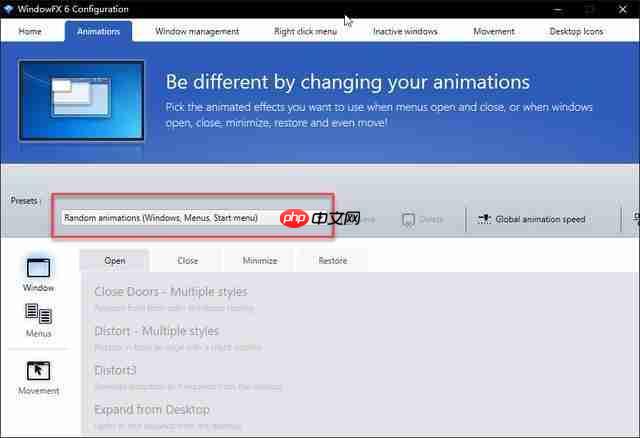Choose Expand from Desktop animation
The image size is (640, 438).
pos(151,409)
